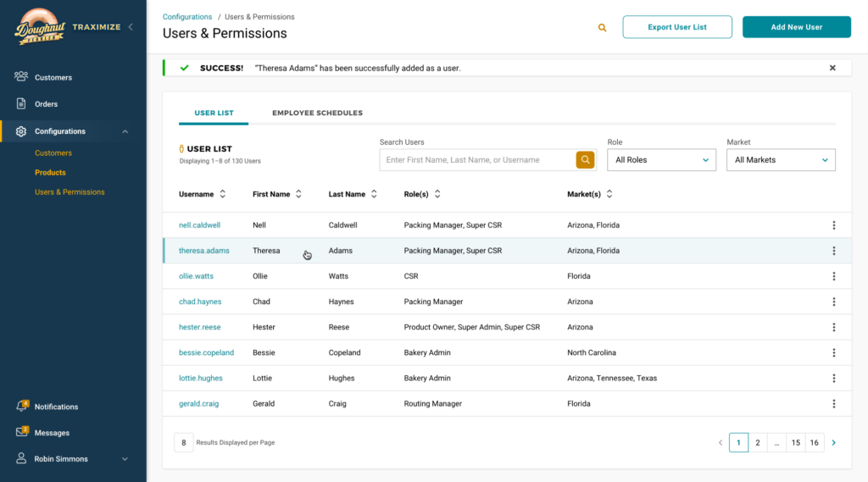Sort users by Last Name column
868x482 pixels.
coord(374,194)
